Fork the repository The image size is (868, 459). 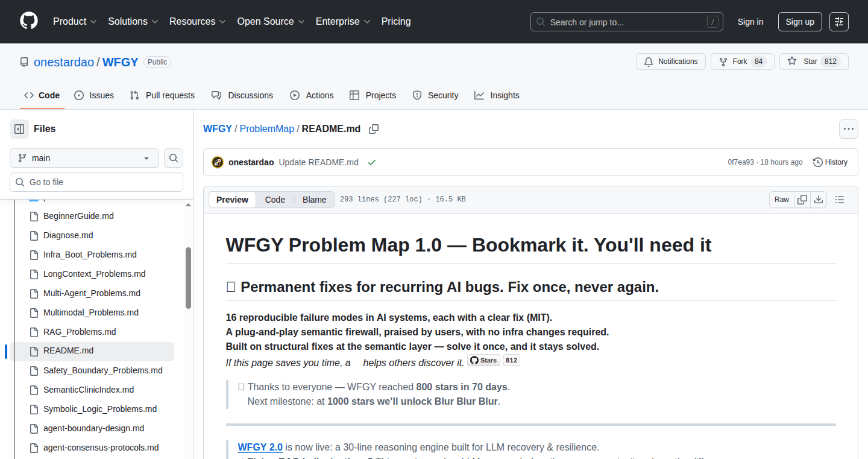tap(742, 62)
